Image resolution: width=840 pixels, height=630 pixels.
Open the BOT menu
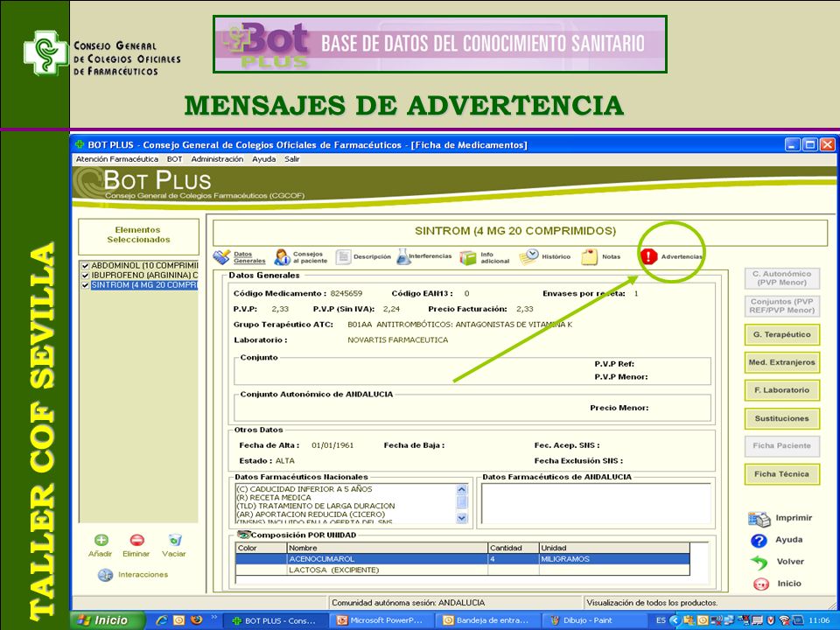(175, 159)
